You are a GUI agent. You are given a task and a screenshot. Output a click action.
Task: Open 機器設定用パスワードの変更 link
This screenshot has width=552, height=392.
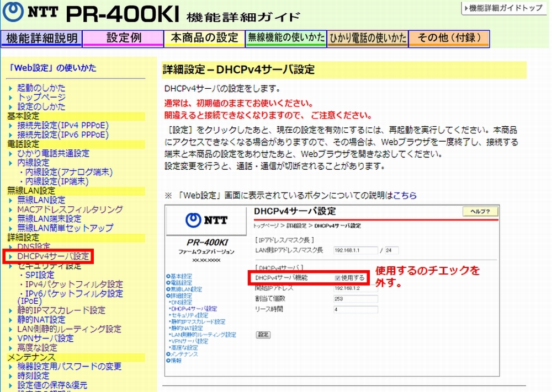coord(69,367)
